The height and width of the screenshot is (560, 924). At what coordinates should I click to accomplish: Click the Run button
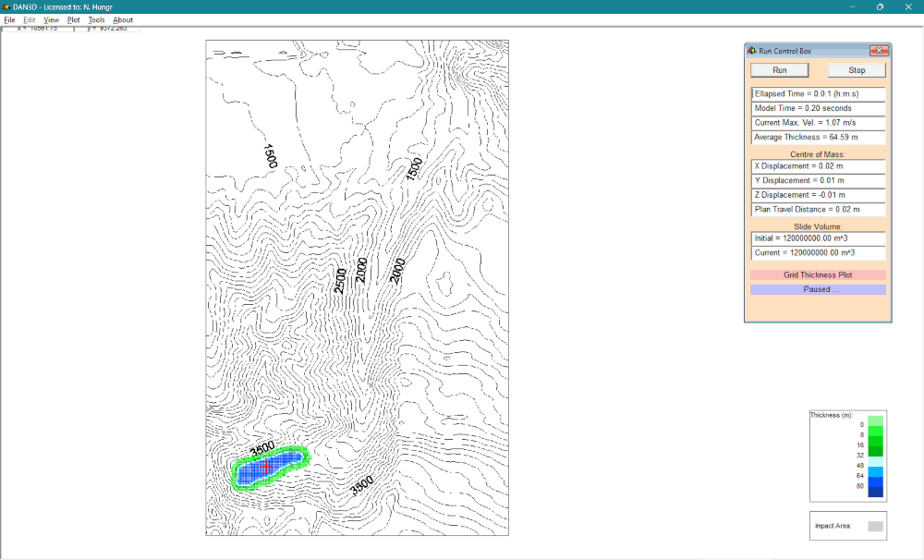pyautogui.click(x=780, y=70)
